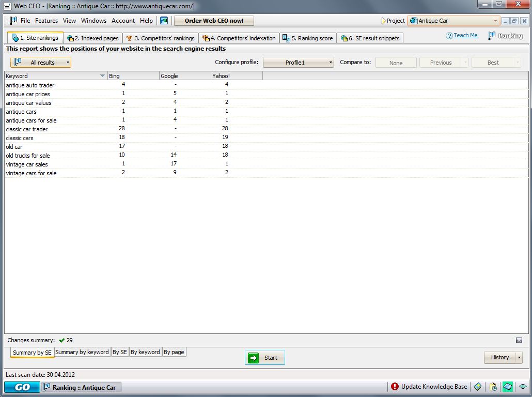Minimize the inner document window
Viewport: 532px width, 397px height.
pos(505,21)
